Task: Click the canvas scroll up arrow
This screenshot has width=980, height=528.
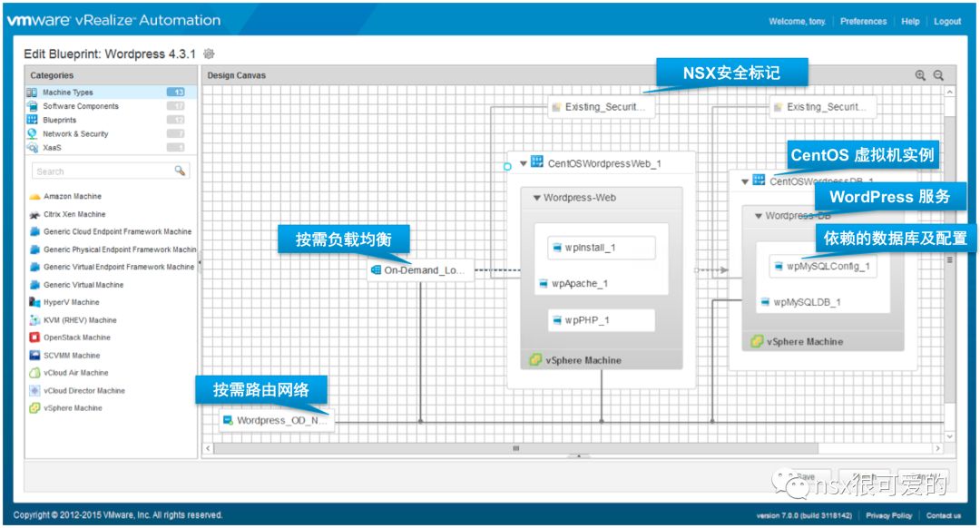Action: [949, 92]
